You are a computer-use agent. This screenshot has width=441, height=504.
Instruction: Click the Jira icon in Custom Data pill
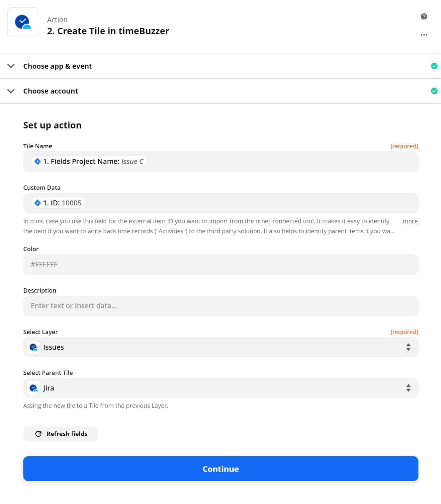coord(38,203)
